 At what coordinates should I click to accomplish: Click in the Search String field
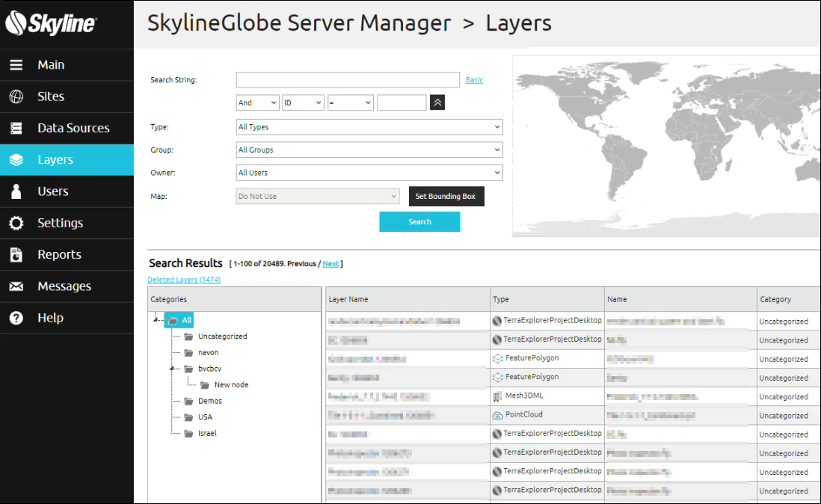click(348, 79)
